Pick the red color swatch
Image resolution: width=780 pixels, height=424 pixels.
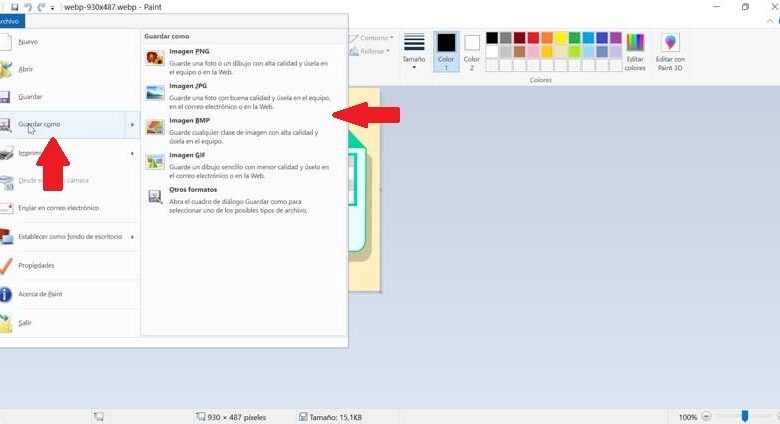pos(533,38)
